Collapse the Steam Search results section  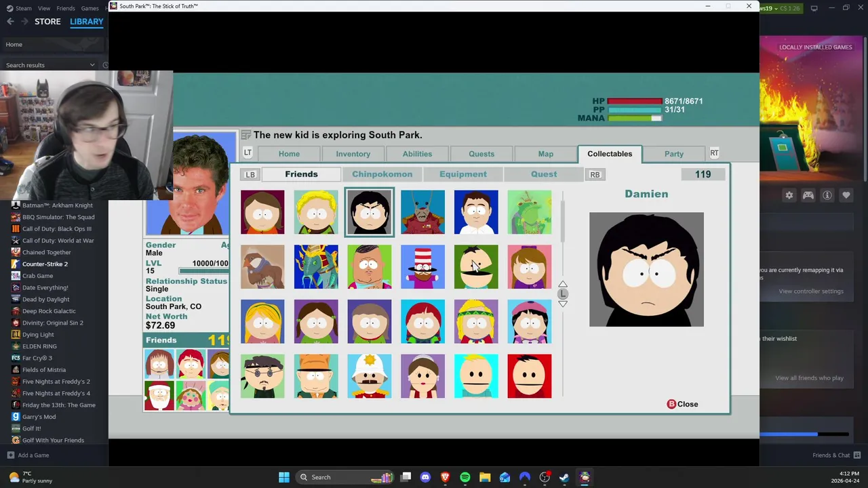(x=92, y=65)
